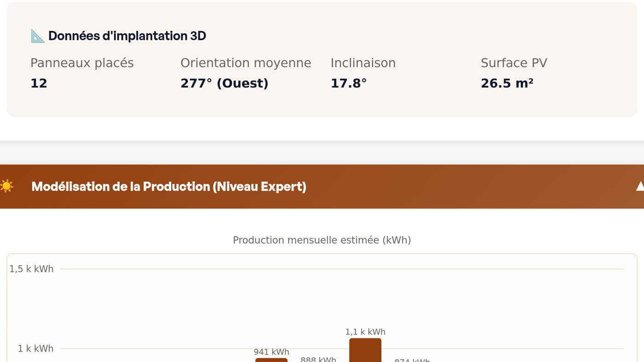This screenshot has height=362, width=644.
Task: Click the 941 kWh bar label
Action: tap(271, 352)
